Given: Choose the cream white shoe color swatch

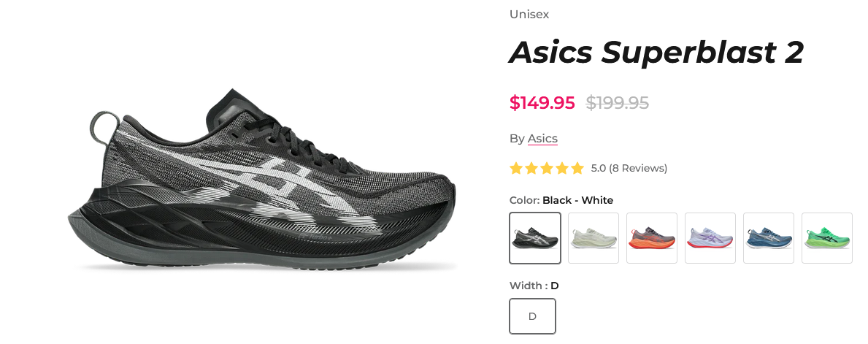Looking at the screenshot, I should (594, 238).
